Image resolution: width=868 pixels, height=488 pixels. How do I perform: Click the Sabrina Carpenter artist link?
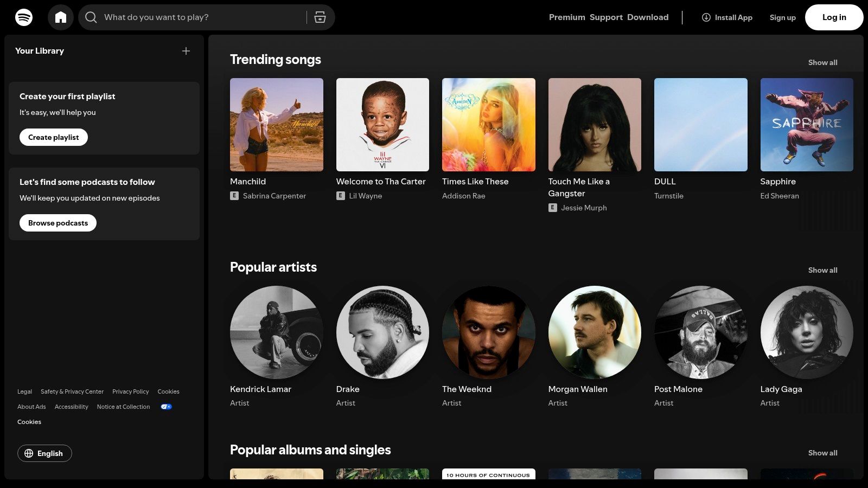(x=275, y=196)
